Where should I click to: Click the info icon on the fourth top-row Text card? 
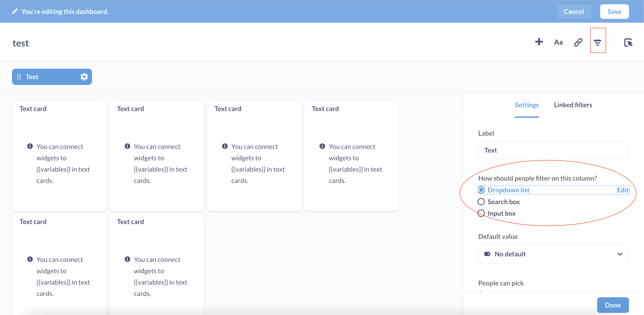click(x=322, y=146)
